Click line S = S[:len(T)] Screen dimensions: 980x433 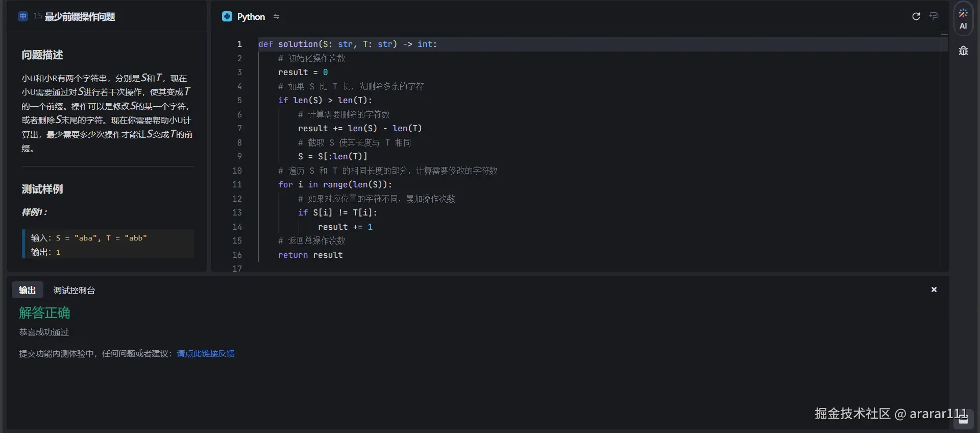[333, 156]
